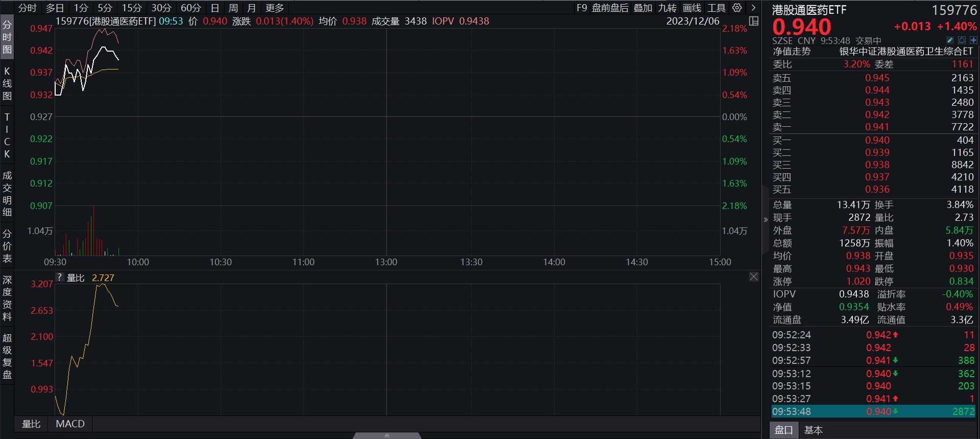Switch to monthly 月 chart
980x439 pixels.
tap(251, 8)
